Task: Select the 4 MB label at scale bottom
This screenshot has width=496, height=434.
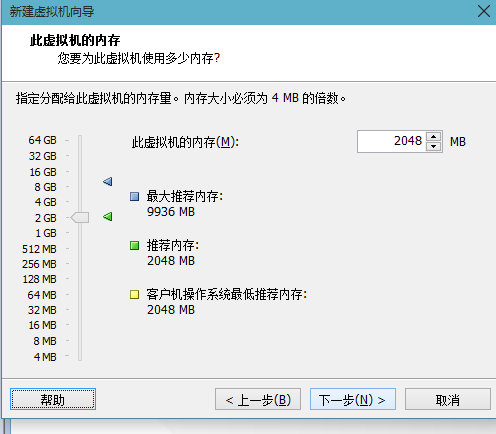Action: tap(45, 357)
